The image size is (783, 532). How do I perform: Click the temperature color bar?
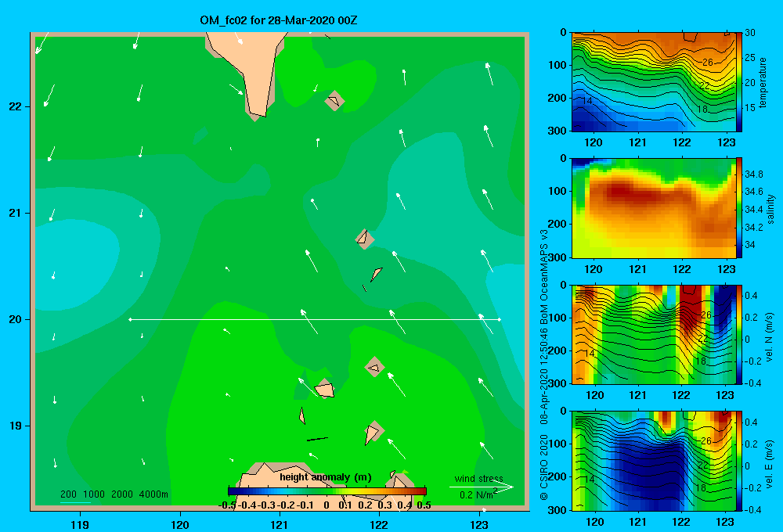click(x=739, y=82)
